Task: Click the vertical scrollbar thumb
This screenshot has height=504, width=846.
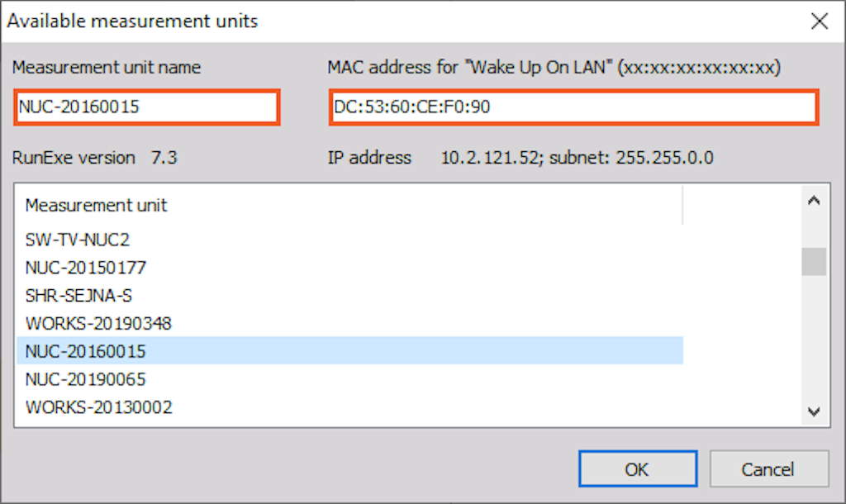Action: (x=814, y=262)
